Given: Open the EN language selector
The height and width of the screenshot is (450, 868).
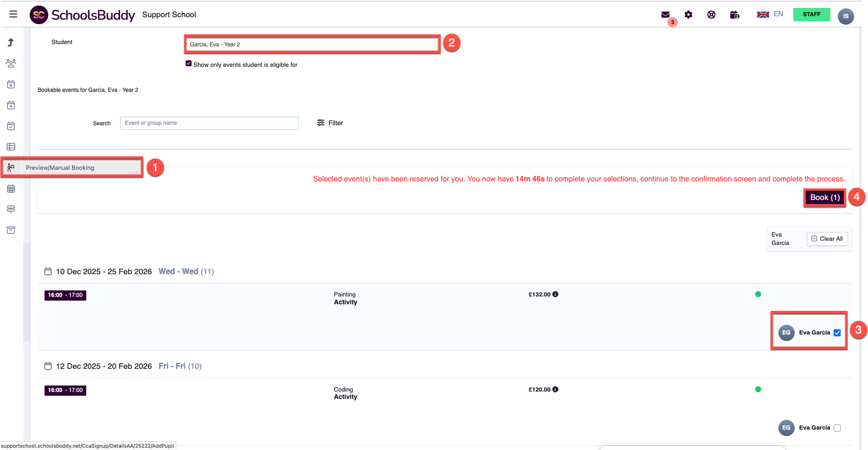Looking at the screenshot, I should (770, 14).
